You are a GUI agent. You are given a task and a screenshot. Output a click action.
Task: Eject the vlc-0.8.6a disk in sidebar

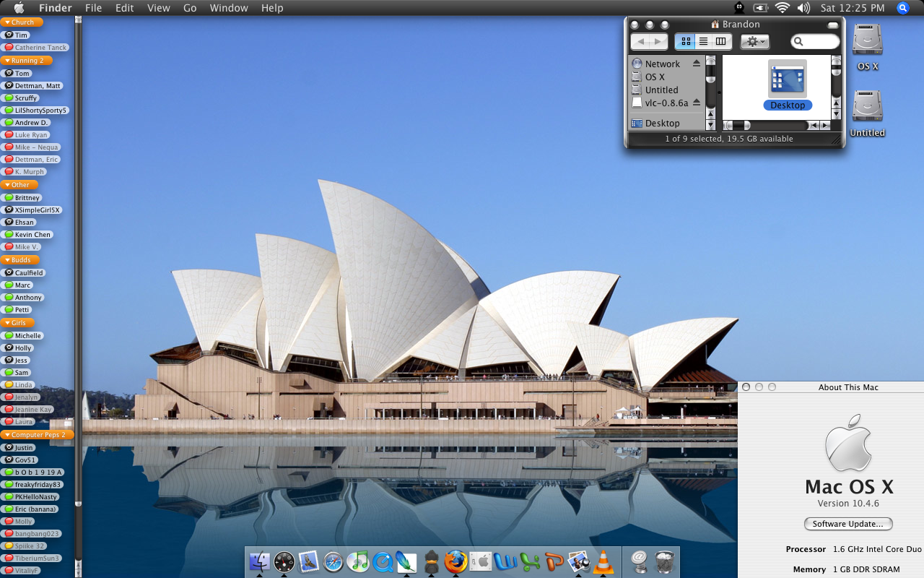click(x=697, y=103)
